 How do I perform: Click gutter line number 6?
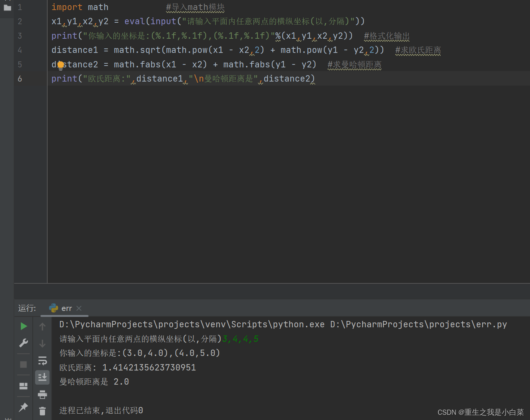tap(20, 79)
